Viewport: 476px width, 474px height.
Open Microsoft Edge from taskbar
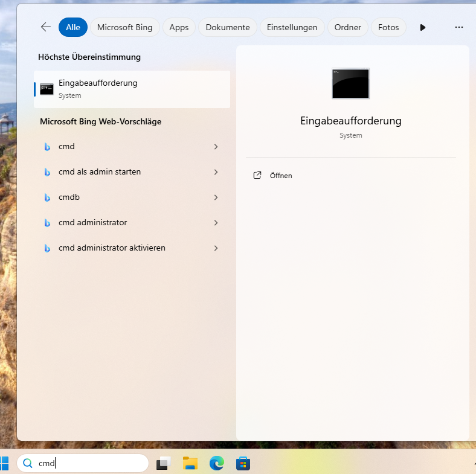tap(217, 463)
